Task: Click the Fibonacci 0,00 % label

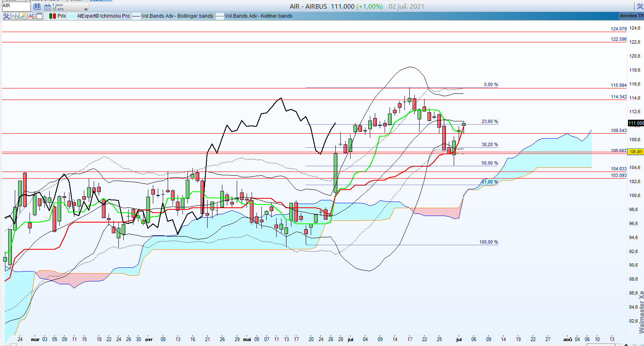Action: pos(491,84)
